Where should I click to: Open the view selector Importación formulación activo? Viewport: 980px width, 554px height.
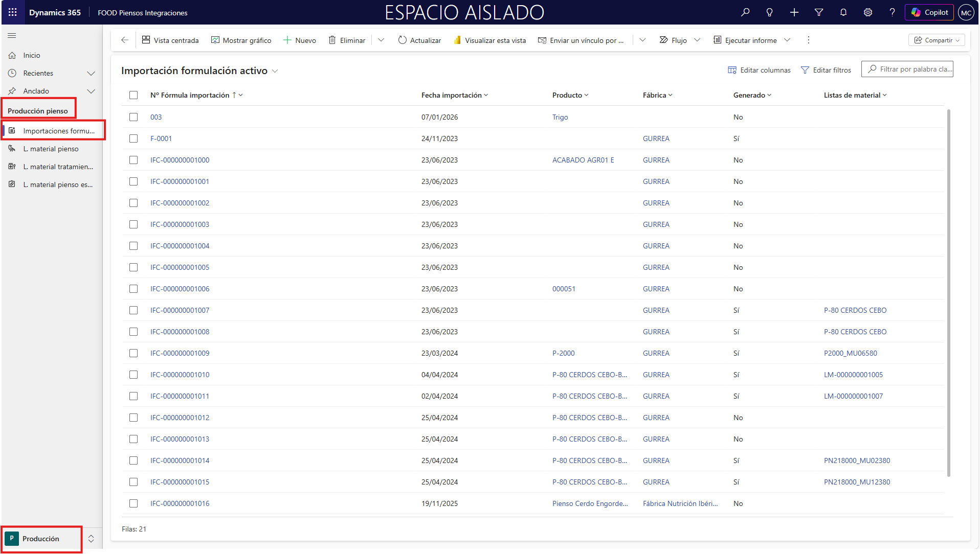coord(199,71)
